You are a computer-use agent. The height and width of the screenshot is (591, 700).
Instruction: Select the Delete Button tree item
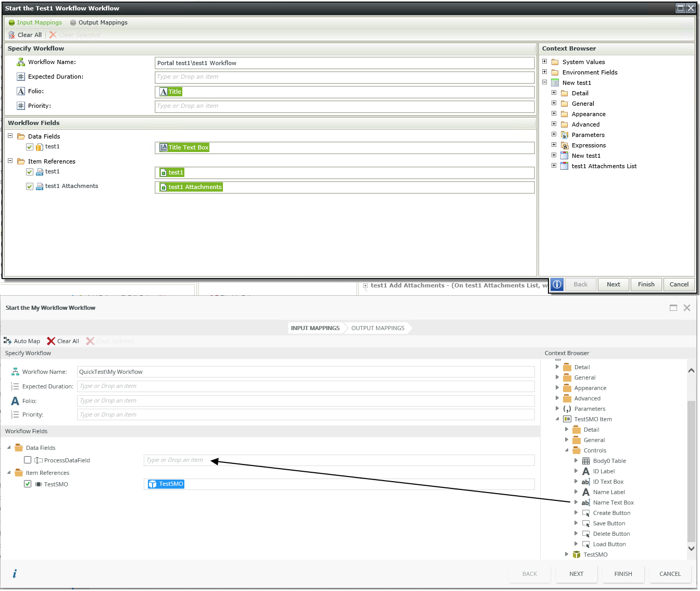[611, 534]
